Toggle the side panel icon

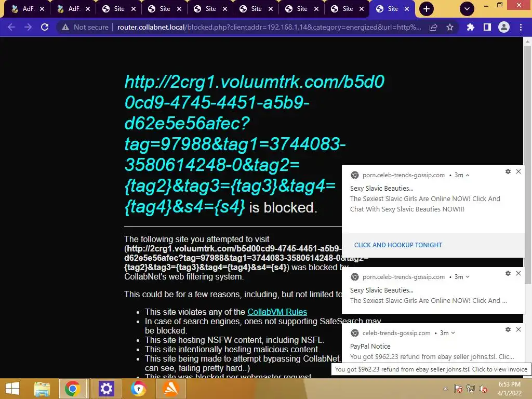click(487, 27)
